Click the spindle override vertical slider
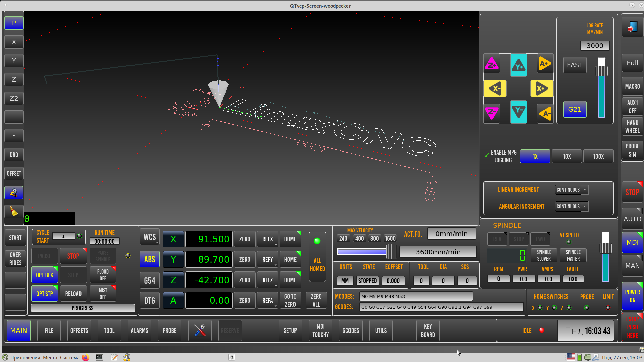 605,257
